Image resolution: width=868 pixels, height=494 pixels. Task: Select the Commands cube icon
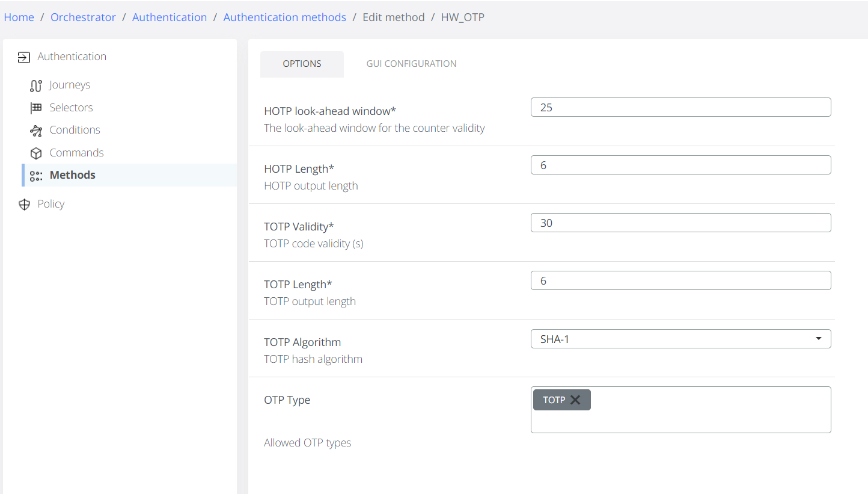point(36,152)
